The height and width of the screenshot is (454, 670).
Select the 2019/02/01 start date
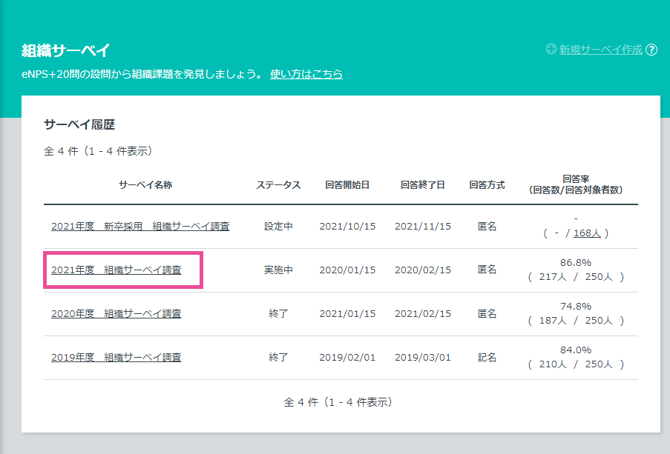(347, 357)
